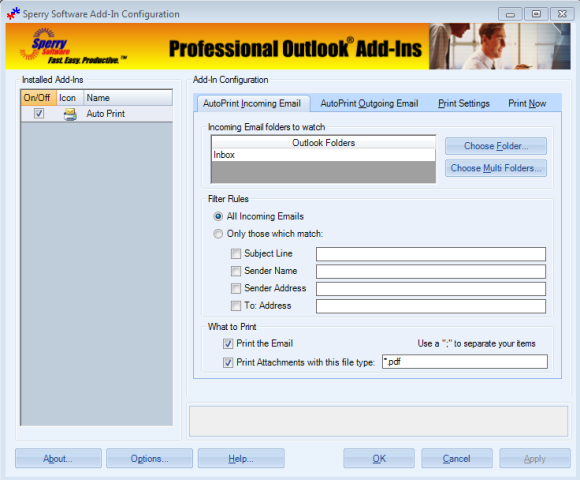Viewport: 580px width, 480px height.
Task: Open the About... dialog
Action: pos(58,459)
